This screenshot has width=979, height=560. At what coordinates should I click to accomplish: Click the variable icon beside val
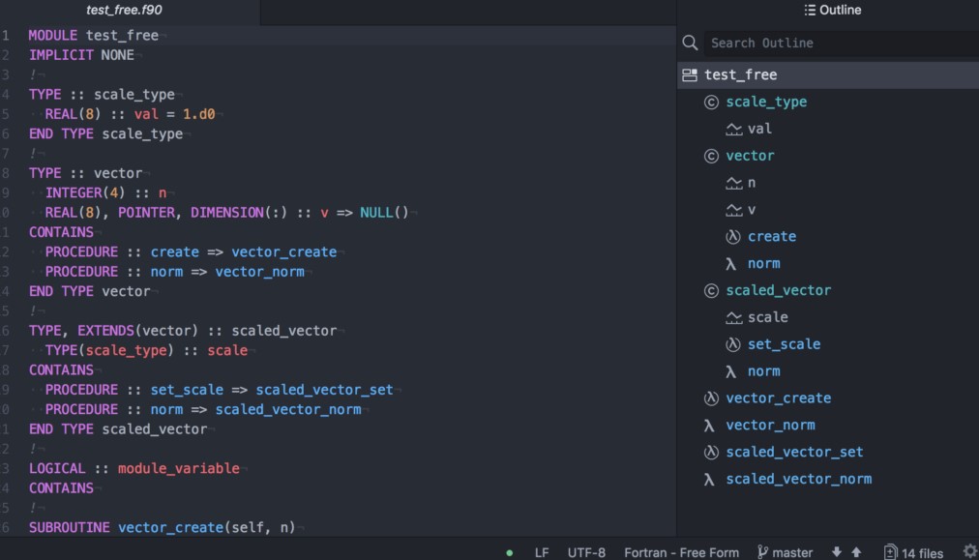click(x=734, y=129)
